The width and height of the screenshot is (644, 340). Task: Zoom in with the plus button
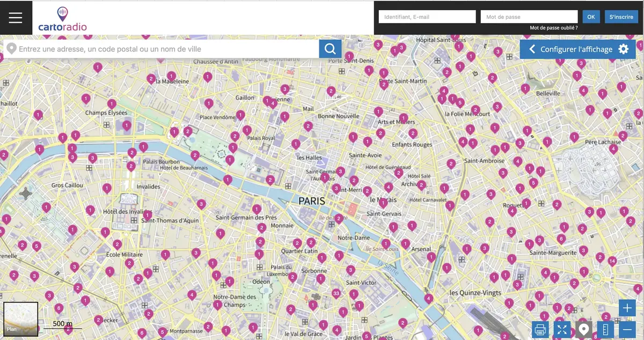(x=627, y=308)
